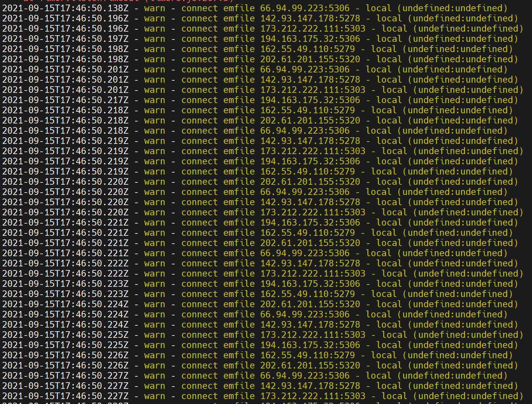Image resolution: width=532 pixels, height=404 pixels.
Task: Select address 142.93.147.178:5278 on the 50.227Z line
Action: (x=310, y=386)
